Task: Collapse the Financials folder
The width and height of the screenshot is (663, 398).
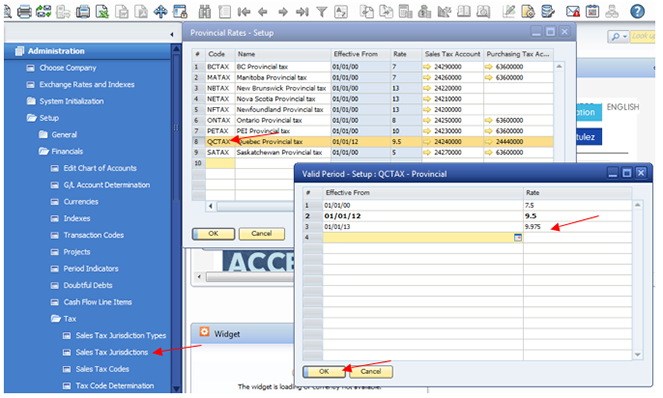Action: coord(44,151)
